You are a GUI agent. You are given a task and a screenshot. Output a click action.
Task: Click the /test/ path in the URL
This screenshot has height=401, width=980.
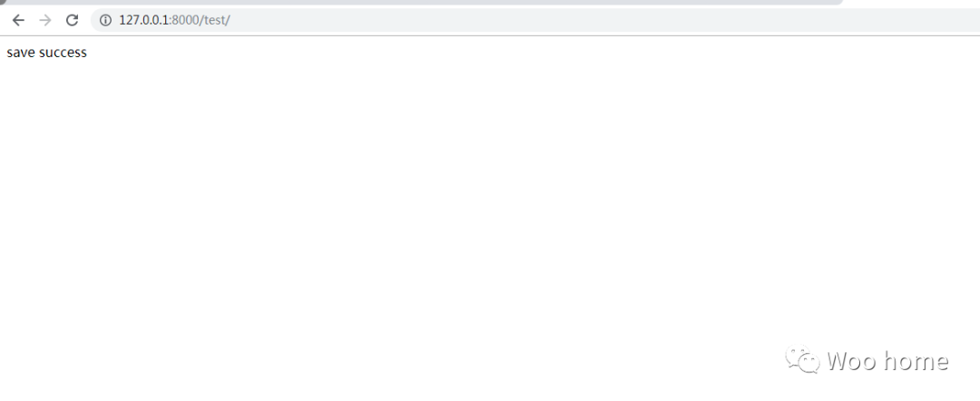[x=214, y=20]
